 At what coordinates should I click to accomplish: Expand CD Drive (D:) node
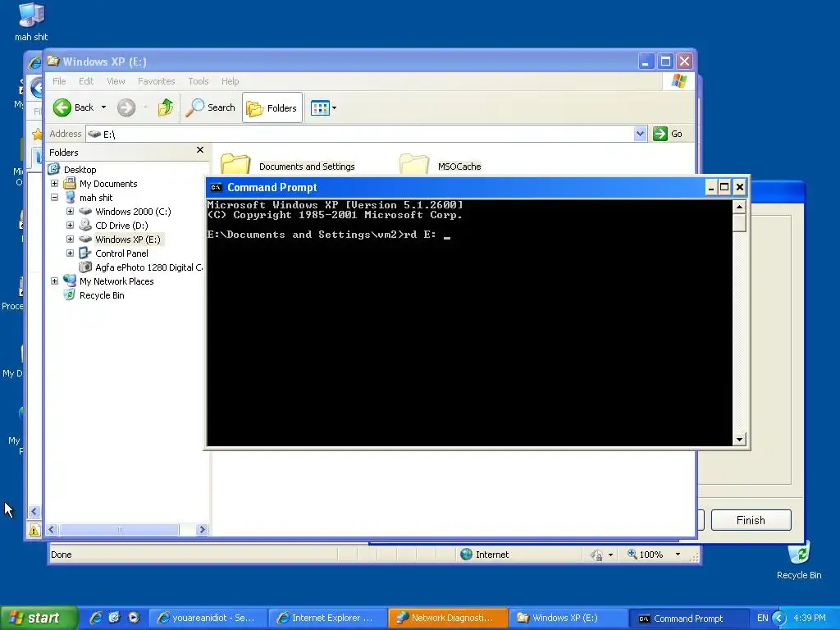pos(71,225)
